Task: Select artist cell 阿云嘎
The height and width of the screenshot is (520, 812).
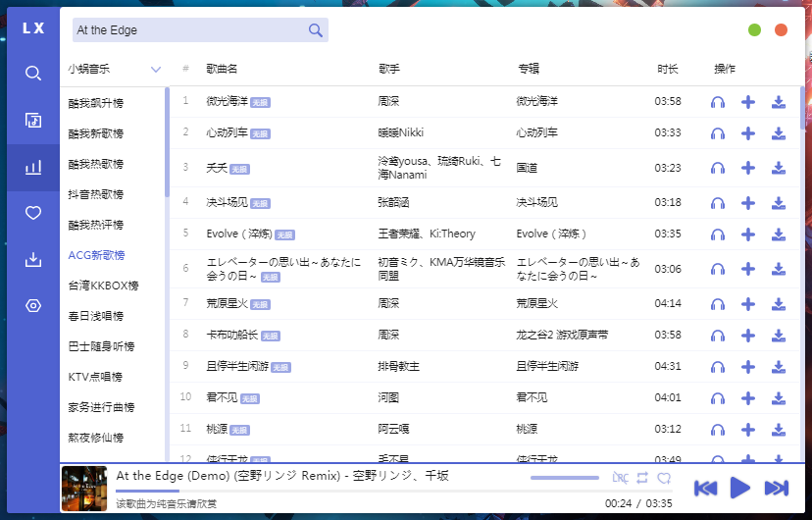Action: [393, 429]
